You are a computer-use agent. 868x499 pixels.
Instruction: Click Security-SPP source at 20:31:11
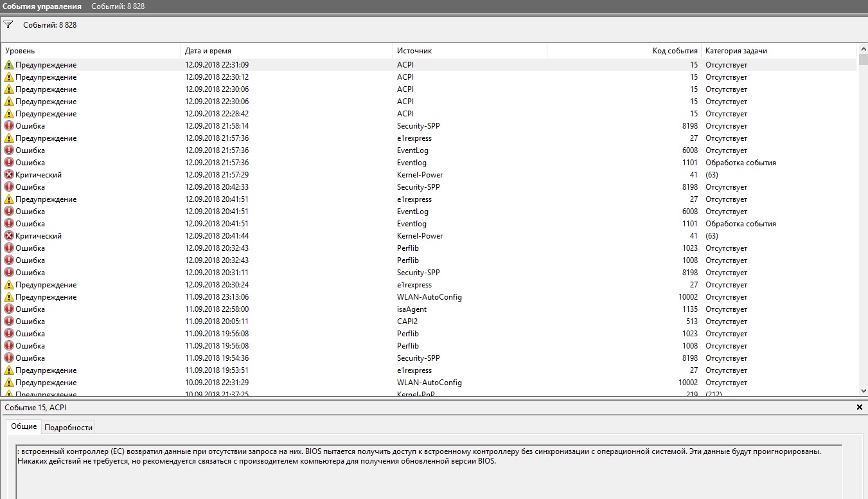[419, 273]
